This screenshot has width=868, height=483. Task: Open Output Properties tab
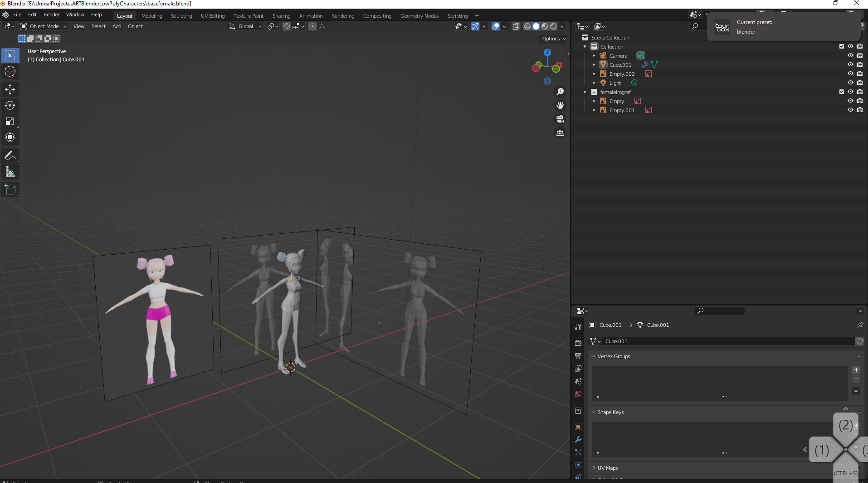tap(578, 356)
